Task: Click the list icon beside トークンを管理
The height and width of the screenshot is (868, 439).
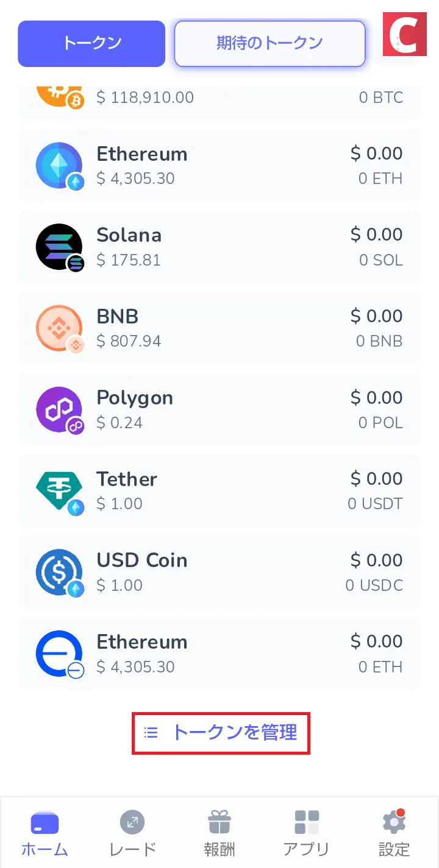Action: pyautogui.click(x=151, y=732)
